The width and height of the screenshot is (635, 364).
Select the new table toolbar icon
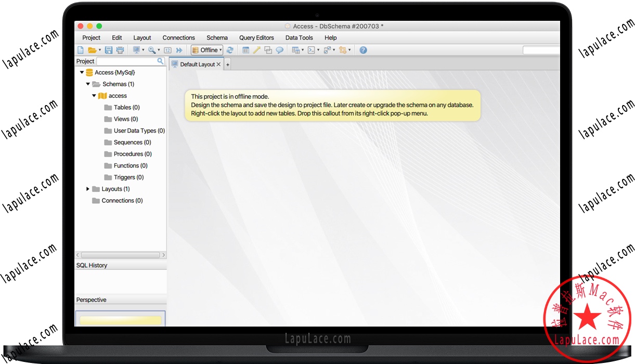(246, 50)
